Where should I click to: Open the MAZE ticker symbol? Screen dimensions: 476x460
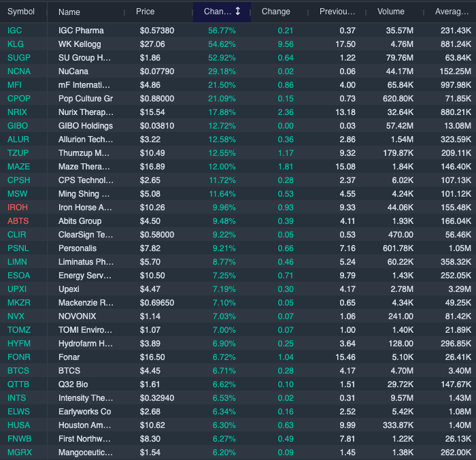click(x=18, y=167)
